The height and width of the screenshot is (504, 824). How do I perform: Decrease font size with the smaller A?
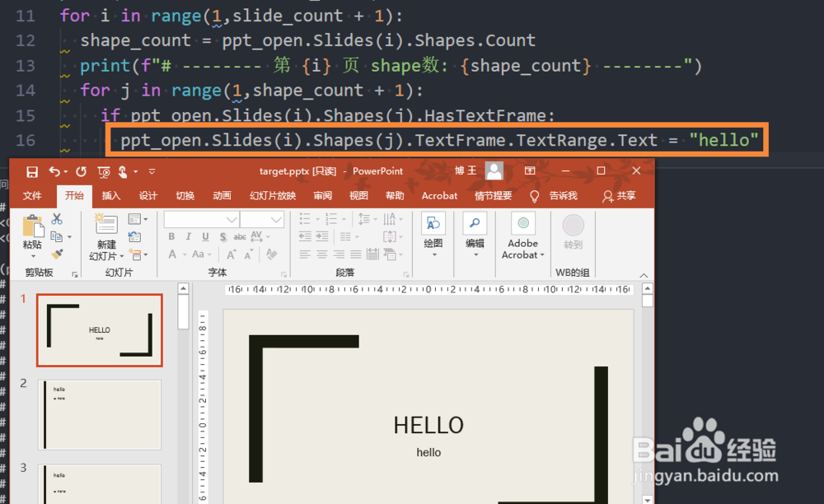pyautogui.click(x=249, y=254)
